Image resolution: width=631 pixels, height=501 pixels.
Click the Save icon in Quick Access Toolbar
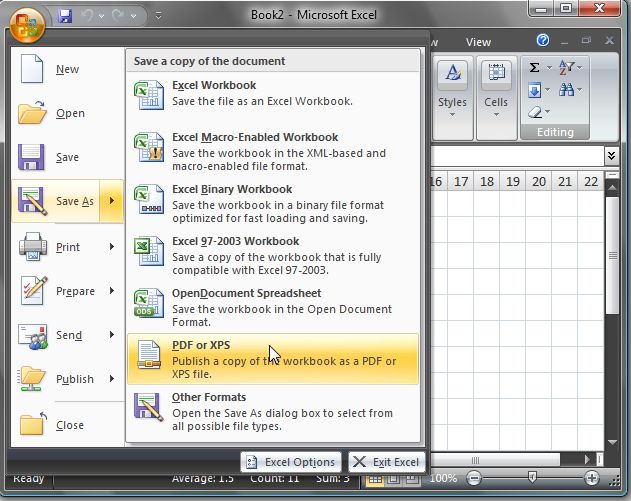(65, 16)
